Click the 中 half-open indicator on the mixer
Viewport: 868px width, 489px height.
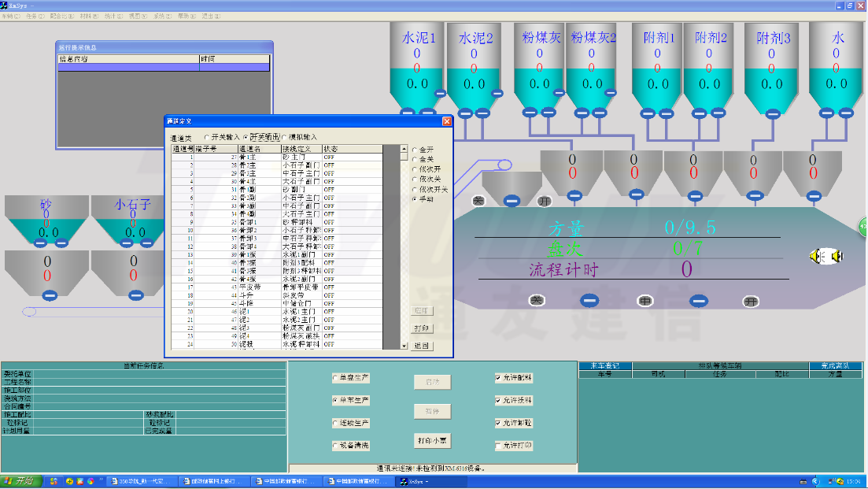pos(645,300)
